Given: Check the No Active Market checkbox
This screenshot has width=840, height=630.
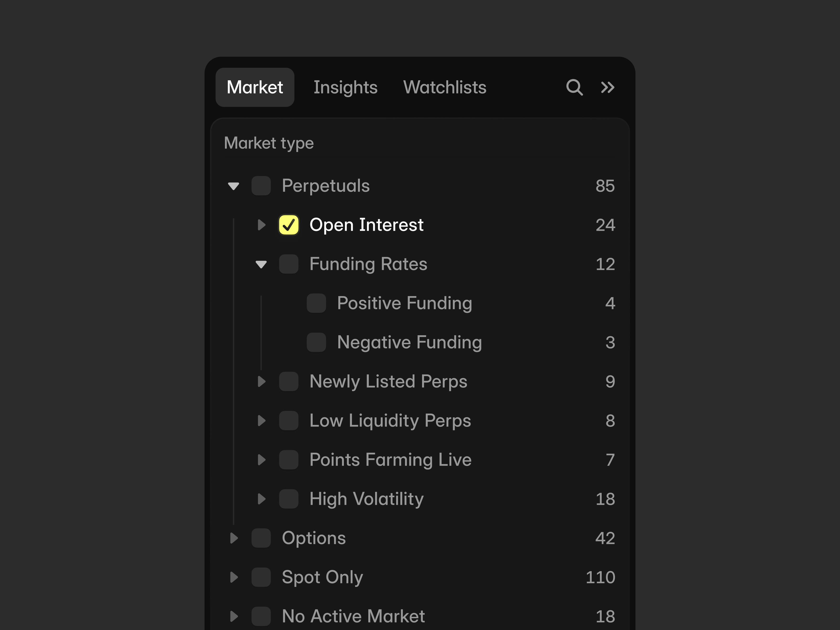Looking at the screenshot, I should pos(261,616).
